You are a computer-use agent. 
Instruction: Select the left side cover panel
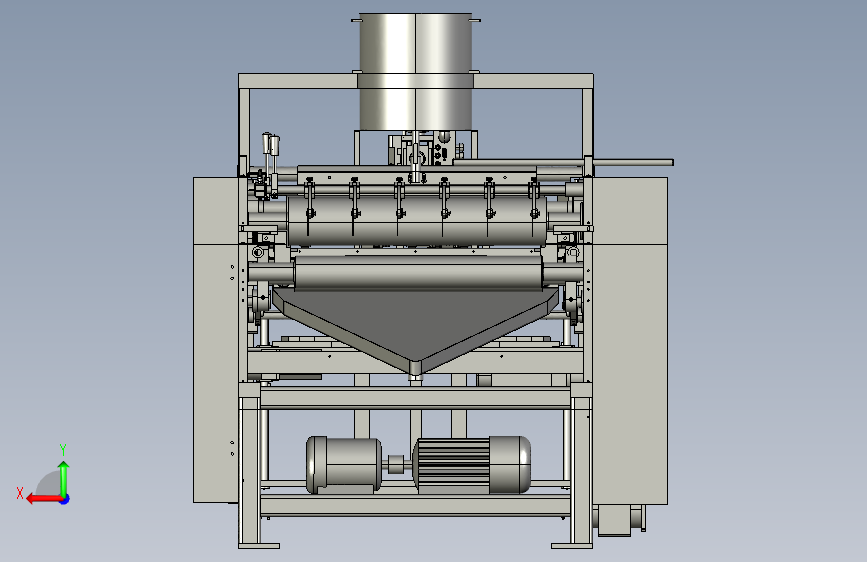(x=216, y=340)
